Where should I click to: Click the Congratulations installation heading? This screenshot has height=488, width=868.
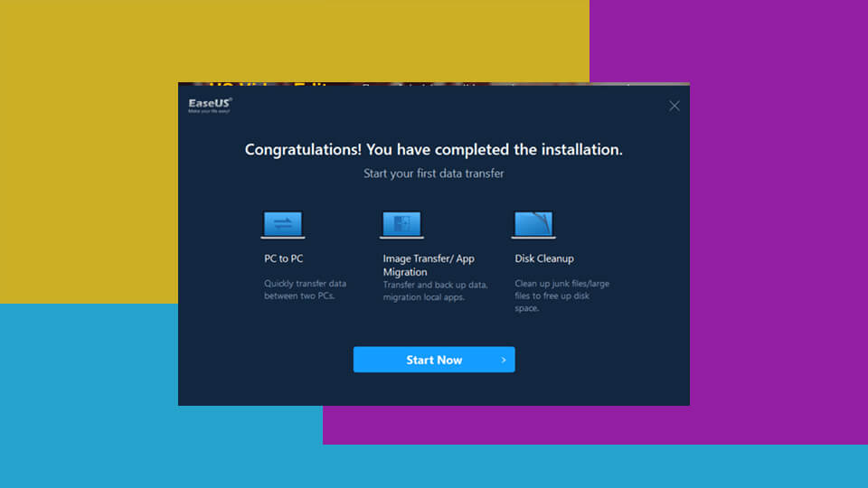coord(433,150)
